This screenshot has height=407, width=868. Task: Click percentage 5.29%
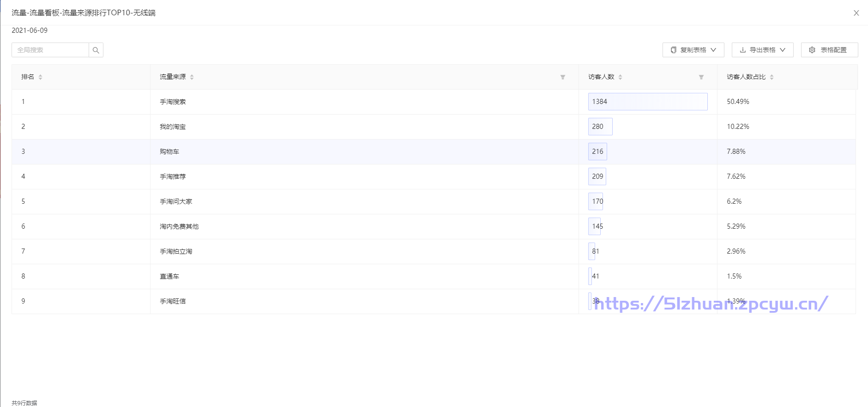click(x=736, y=226)
